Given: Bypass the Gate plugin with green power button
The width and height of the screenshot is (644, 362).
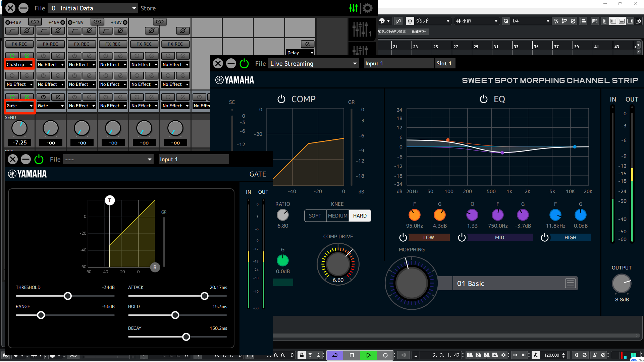Looking at the screenshot, I should (x=39, y=159).
